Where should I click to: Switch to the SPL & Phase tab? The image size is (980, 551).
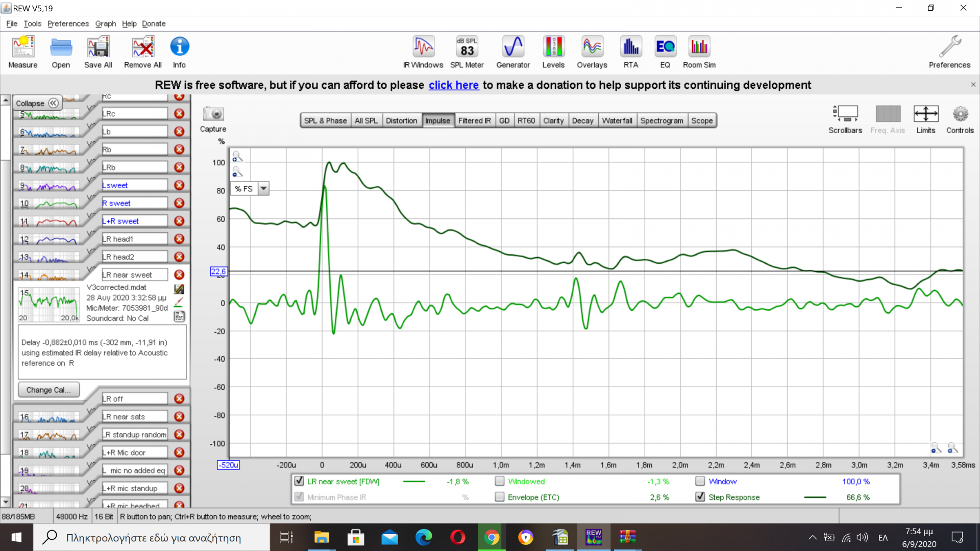point(325,120)
